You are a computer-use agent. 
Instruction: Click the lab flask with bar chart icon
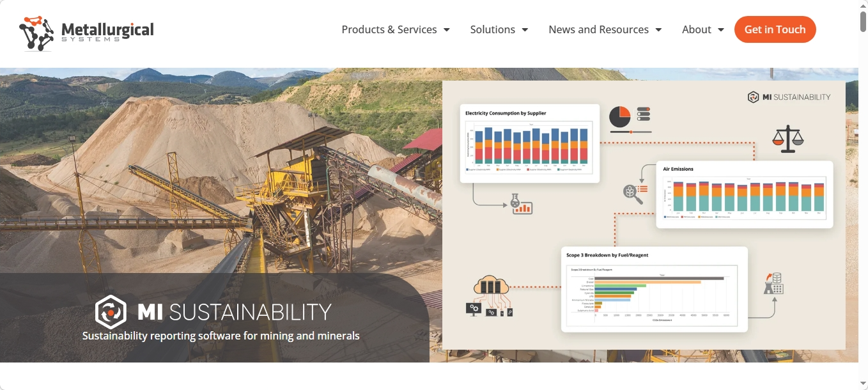pyautogui.click(x=522, y=204)
